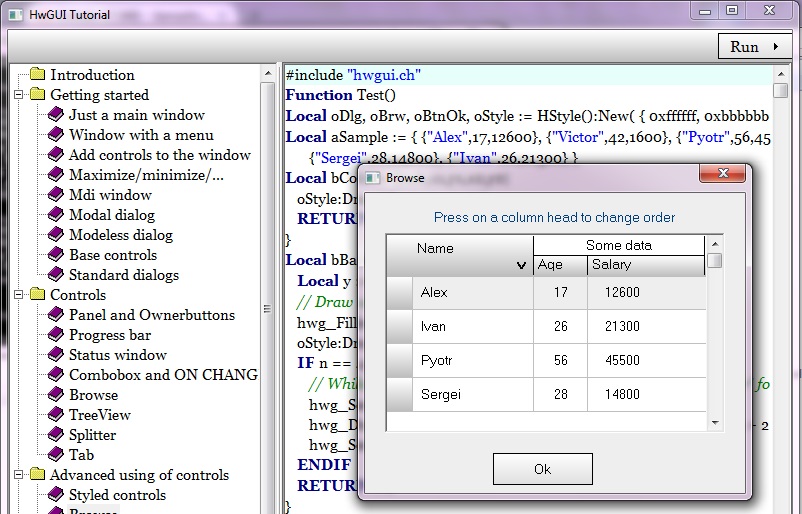Viewport: 802px width, 514px height.
Task: Collapse the Getting started tree node
Action: [18, 95]
